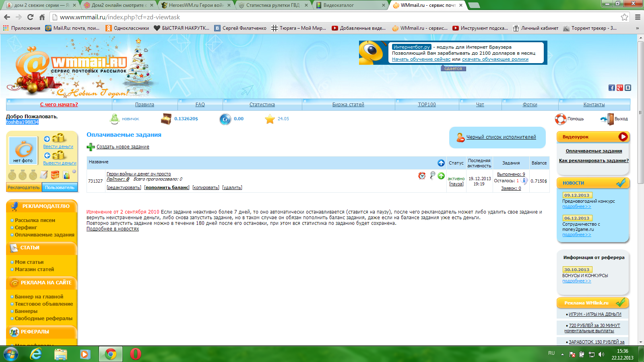Screen dimensions: 644x362
Task: Click удалить link for the task
Action: (232, 188)
